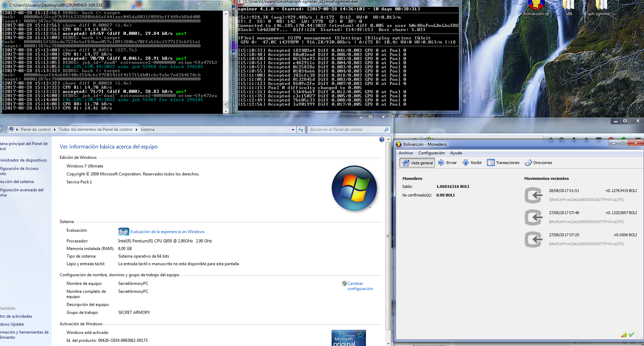Image resolution: width=644 pixels, height=346 pixels.
Task: Click the CPUMINER-X86.EXE title bar icon
Action: click(5, 5)
